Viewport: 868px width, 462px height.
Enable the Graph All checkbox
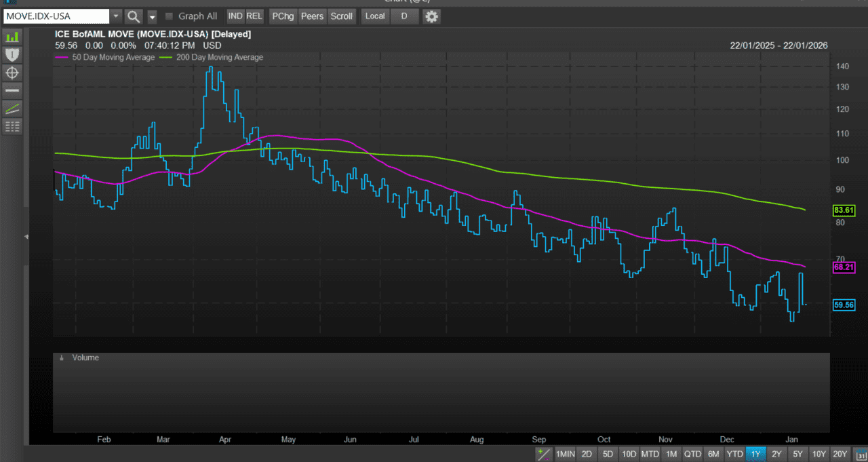168,16
